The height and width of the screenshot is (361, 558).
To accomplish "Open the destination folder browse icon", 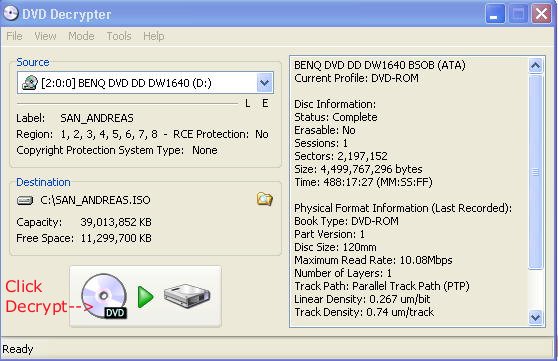I will tap(264, 199).
